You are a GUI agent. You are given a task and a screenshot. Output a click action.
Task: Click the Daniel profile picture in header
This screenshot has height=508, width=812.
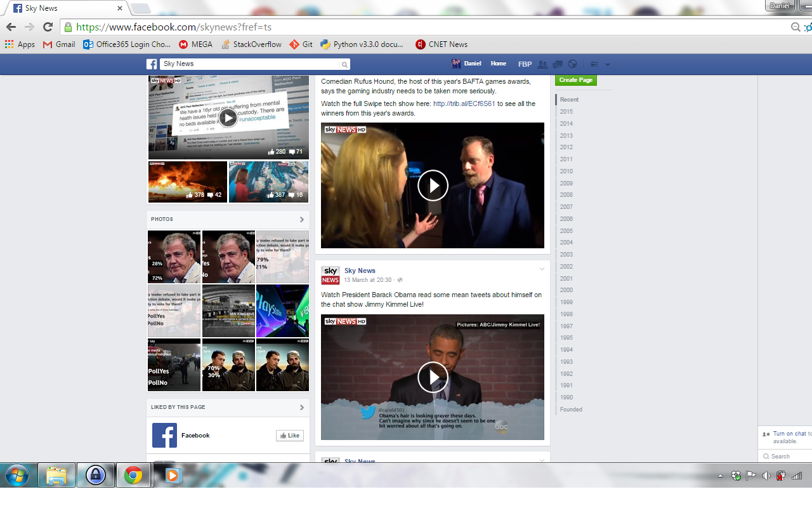coord(456,63)
